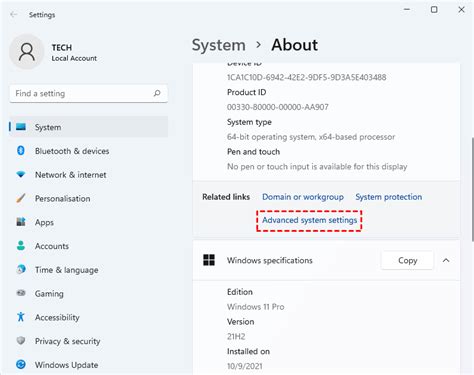
Task: Click the Gaming controller icon
Action: click(x=21, y=293)
